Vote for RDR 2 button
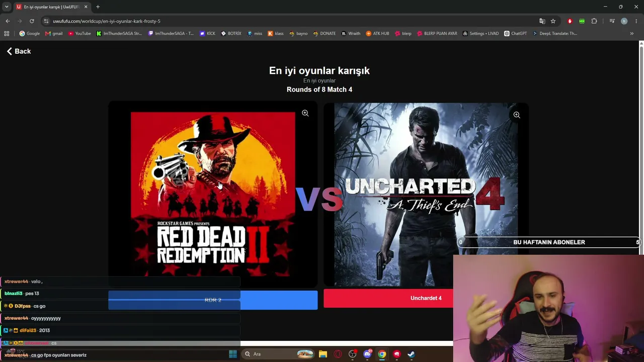The height and width of the screenshot is (362, 644). pos(213,300)
